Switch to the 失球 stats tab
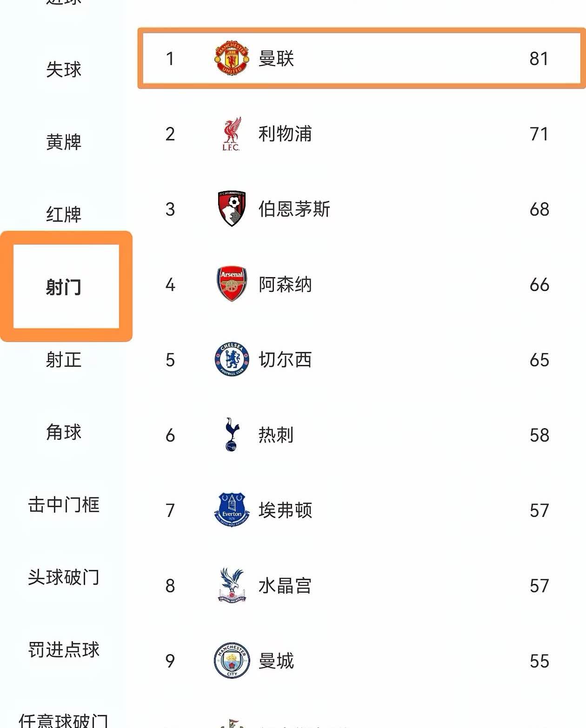Screen dimensions: 586x728 click(x=64, y=70)
